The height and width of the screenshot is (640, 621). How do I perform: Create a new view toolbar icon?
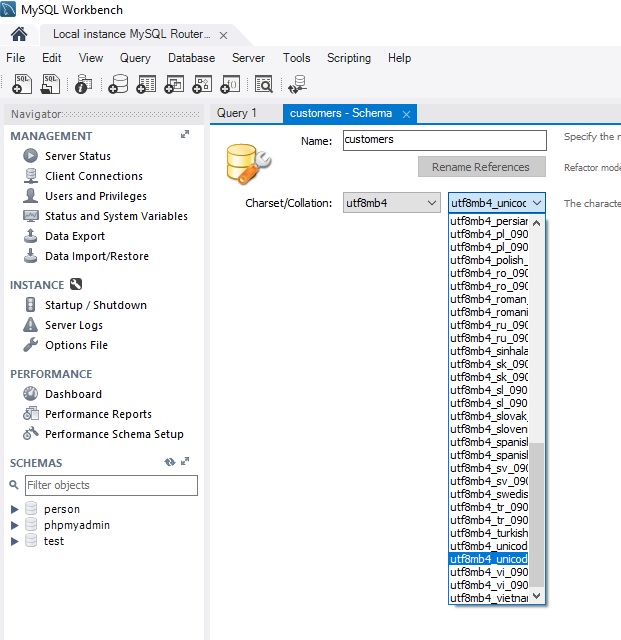point(174,84)
